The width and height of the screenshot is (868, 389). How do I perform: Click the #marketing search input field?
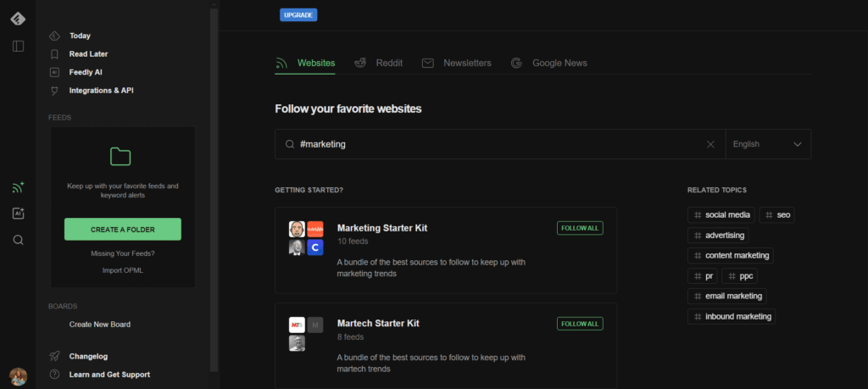click(500, 144)
